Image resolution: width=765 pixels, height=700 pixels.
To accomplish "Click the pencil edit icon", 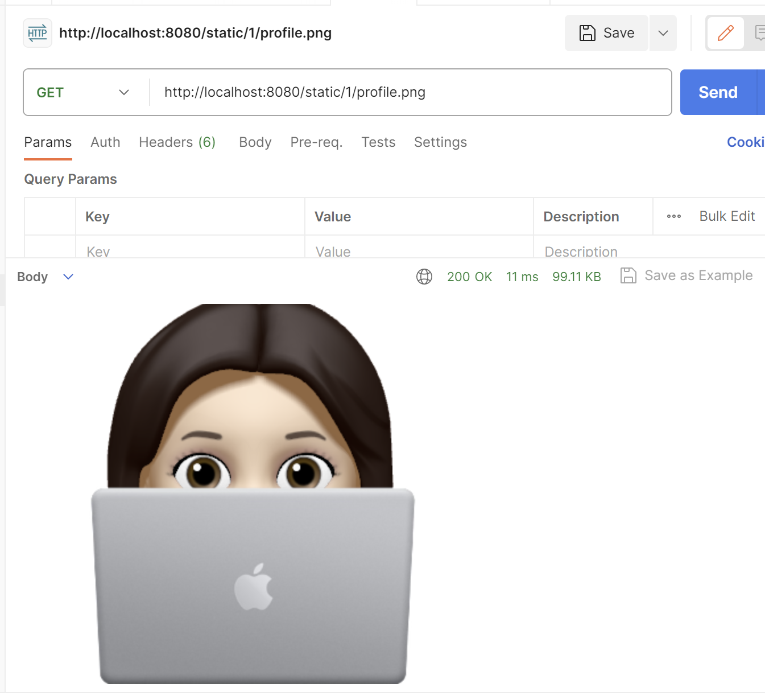I will [726, 33].
